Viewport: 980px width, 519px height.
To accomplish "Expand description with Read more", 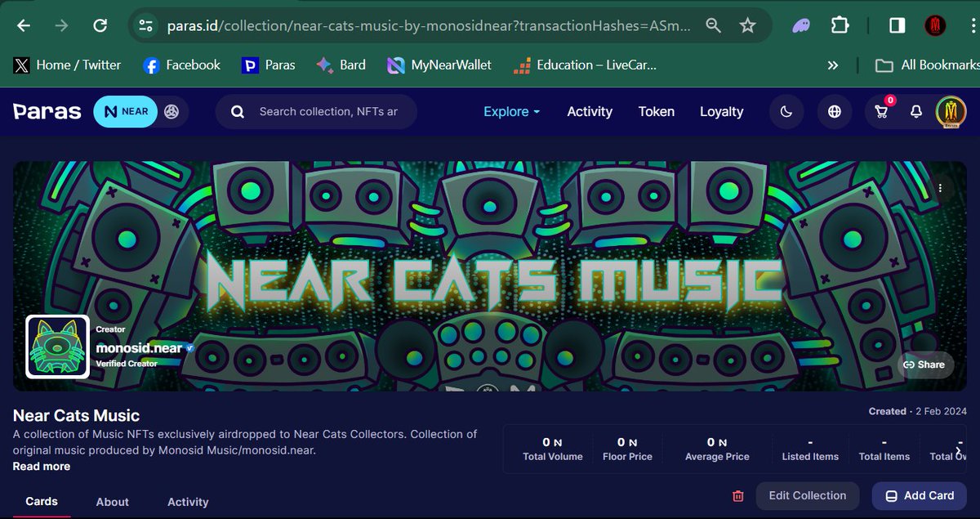I will tap(41, 466).
